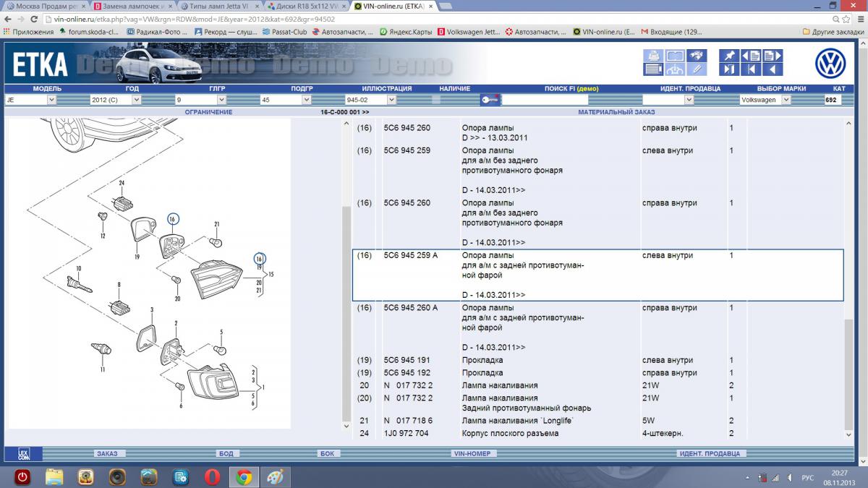Click the single back arrow icon
The height and width of the screenshot is (488, 868).
772,69
